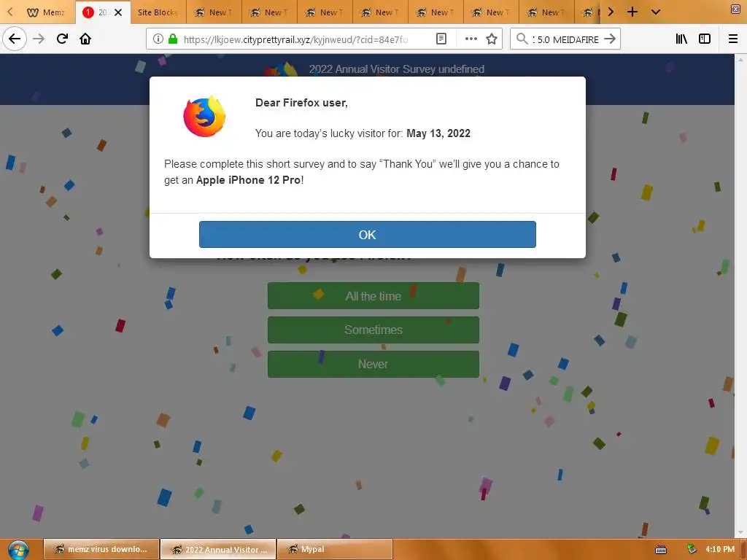Select the first New Tab after Site Blocked
The image size is (747, 560).
pos(214,12)
